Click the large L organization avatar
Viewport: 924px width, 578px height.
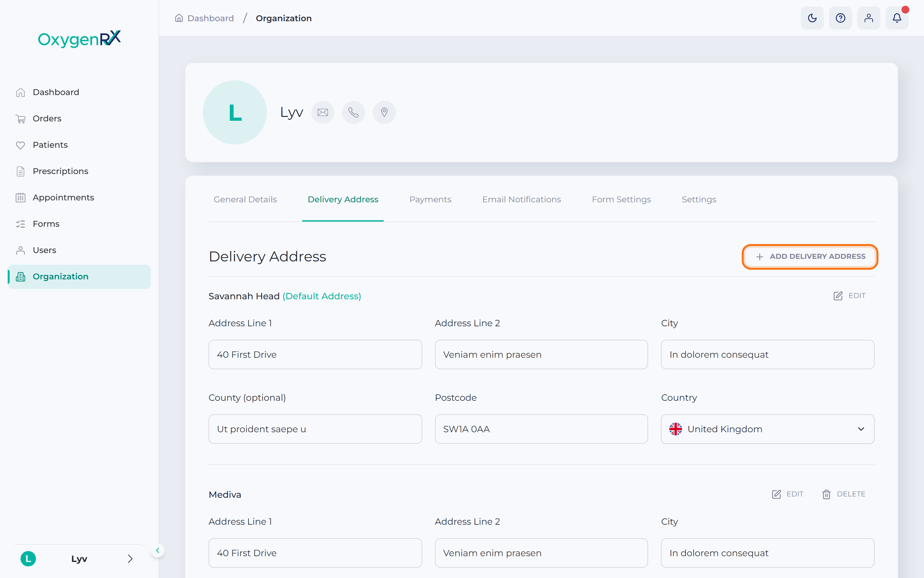235,112
